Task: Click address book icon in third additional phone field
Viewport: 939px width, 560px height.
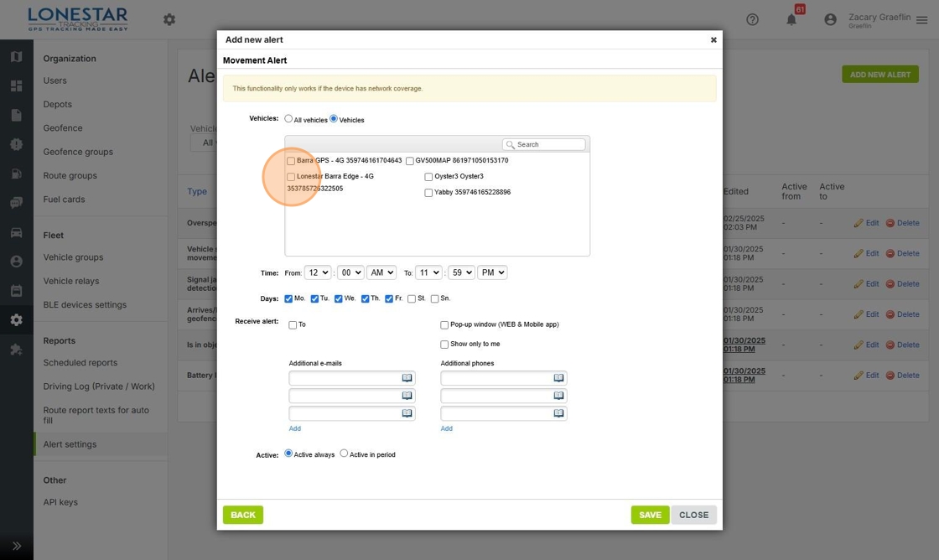Action: click(x=558, y=412)
